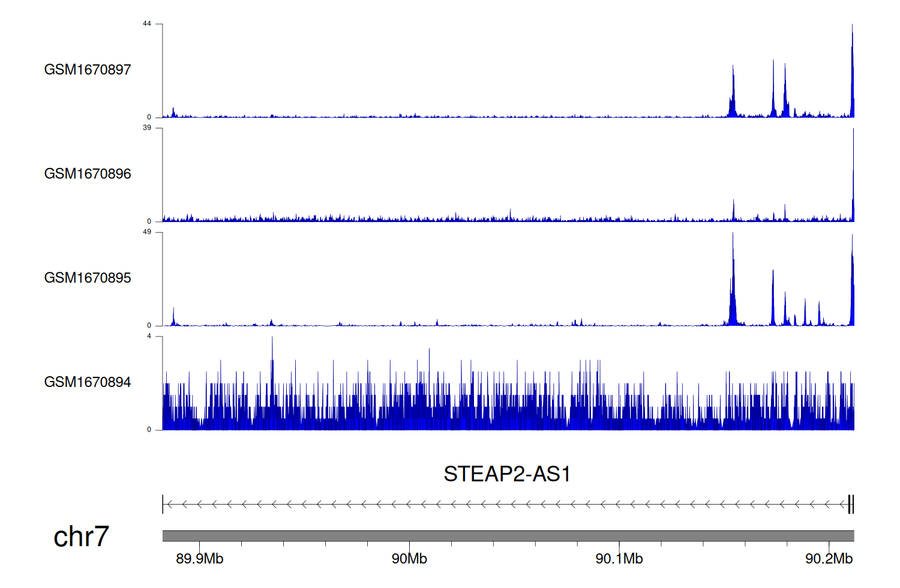
Task: Click the gray chr7 ideogram bar
Action: tap(508, 536)
